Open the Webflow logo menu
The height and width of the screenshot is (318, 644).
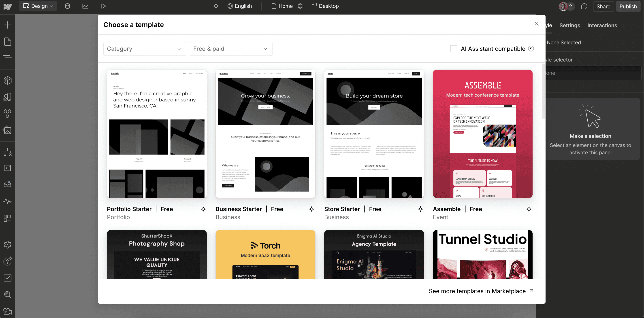pos(8,6)
